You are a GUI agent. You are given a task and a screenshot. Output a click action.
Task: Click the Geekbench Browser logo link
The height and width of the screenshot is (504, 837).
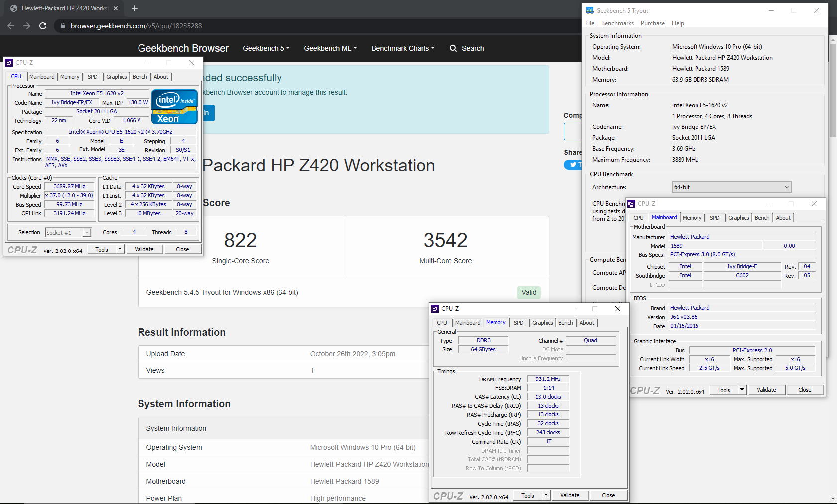tap(183, 48)
